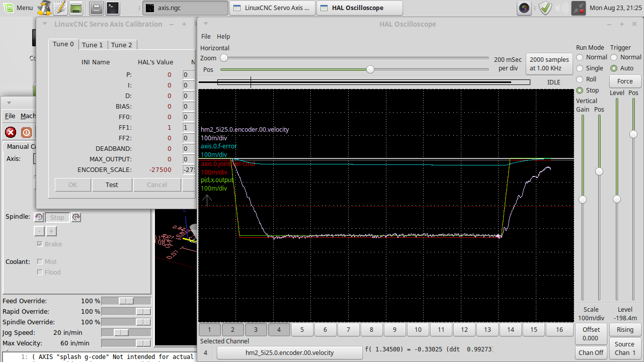Adjust the horizontal Pos slider

click(x=354, y=69)
